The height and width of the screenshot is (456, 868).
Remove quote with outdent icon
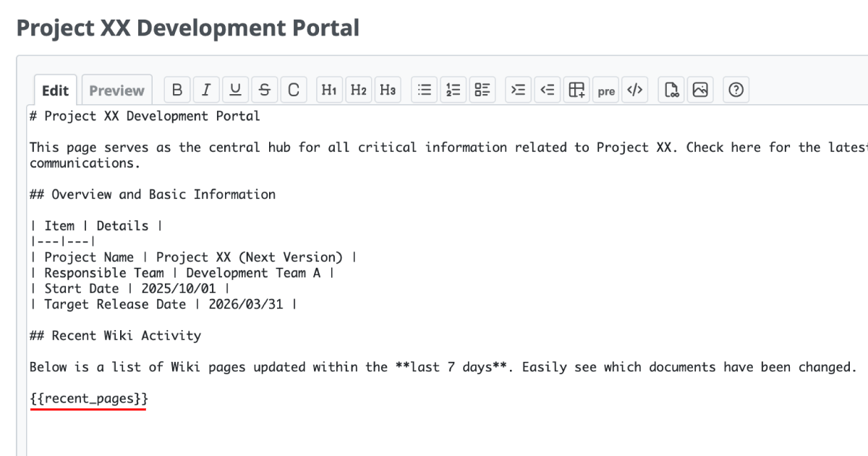[x=548, y=90]
